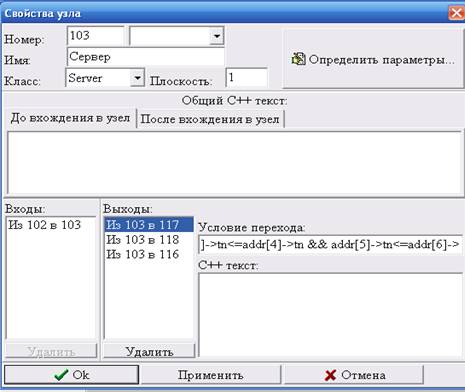Close the Свойства узла dialog window

[456, 13]
